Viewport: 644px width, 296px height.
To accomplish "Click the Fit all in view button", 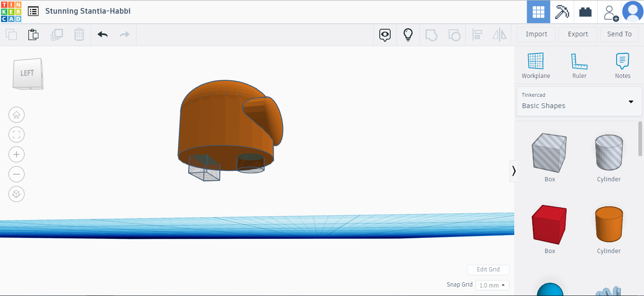I will click(17, 135).
